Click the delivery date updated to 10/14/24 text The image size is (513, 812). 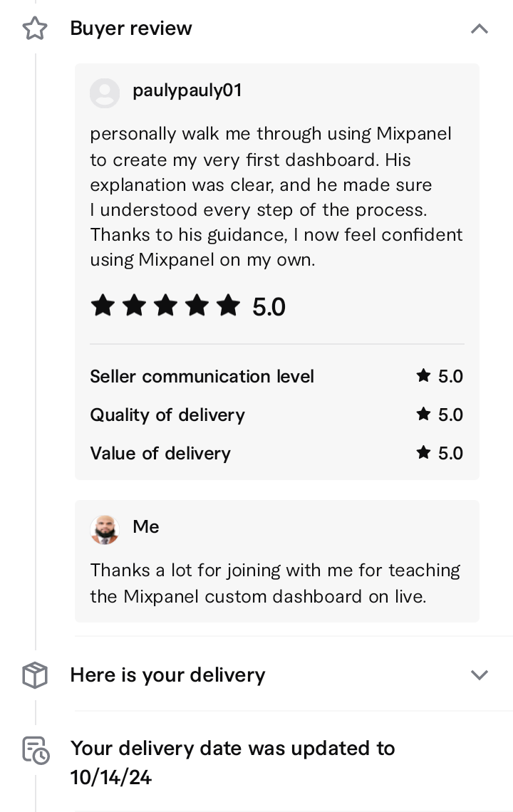click(x=232, y=762)
